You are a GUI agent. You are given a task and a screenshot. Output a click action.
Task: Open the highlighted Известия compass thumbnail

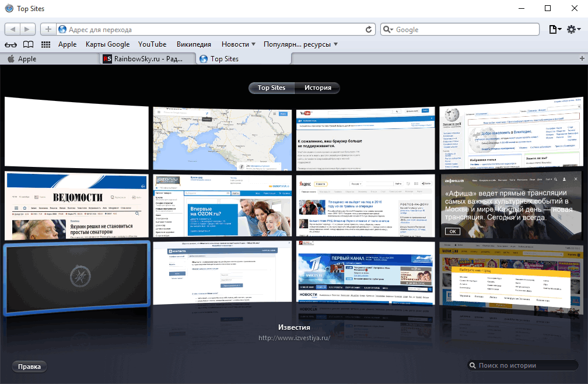pos(77,278)
